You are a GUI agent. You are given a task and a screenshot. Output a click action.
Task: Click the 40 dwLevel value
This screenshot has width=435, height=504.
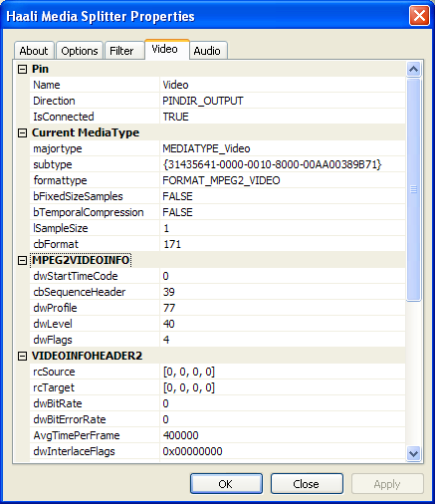[169, 324]
